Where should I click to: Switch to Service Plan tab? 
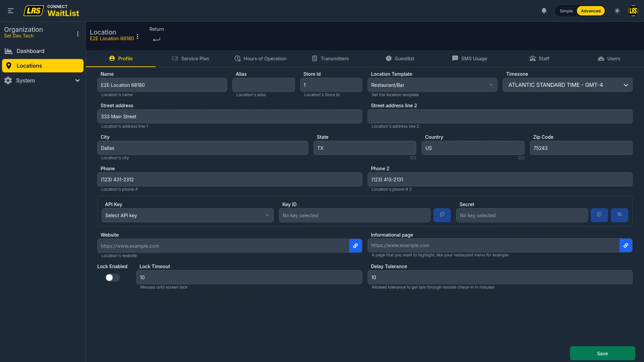[x=191, y=58]
